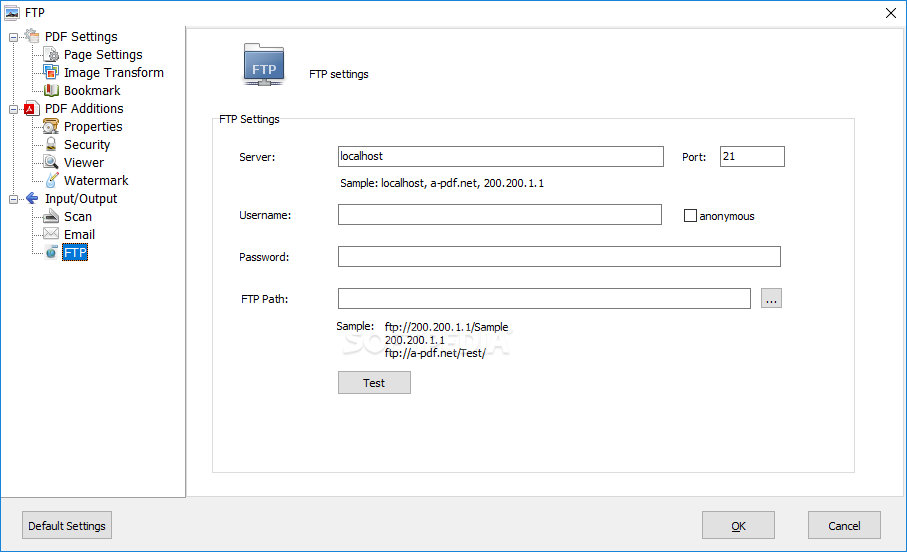
Task: Select Page Settings in the tree
Action: click(103, 54)
